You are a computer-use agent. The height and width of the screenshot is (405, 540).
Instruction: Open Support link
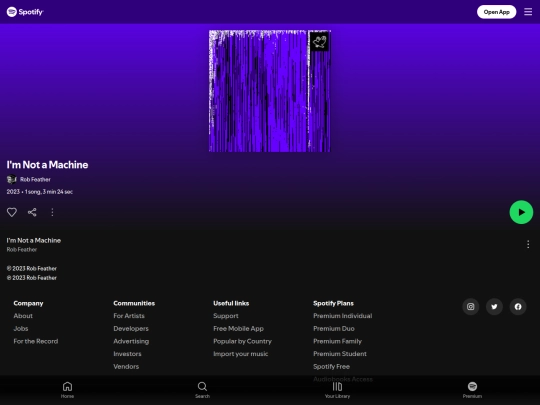[x=226, y=316]
